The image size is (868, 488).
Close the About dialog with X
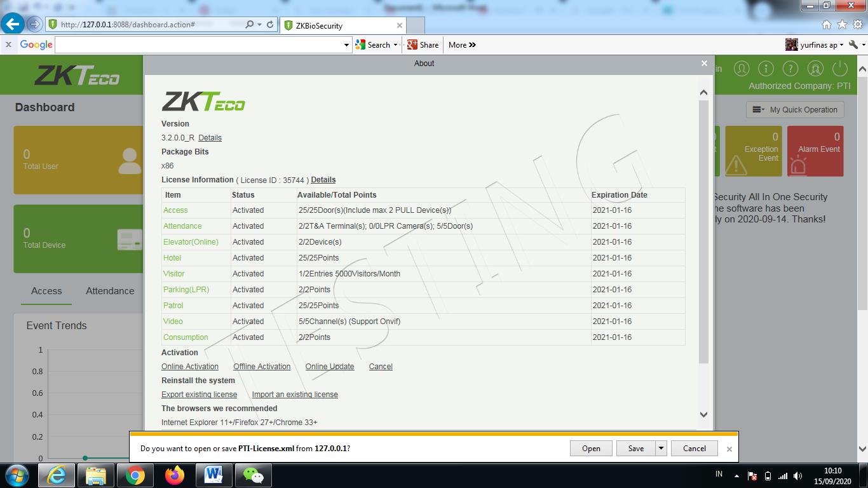pyautogui.click(x=704, y=63)
